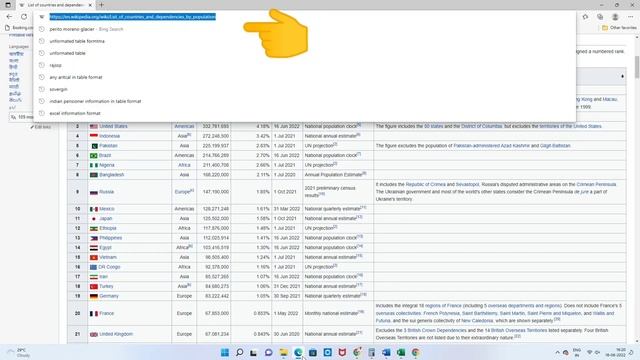Screen dimensions: 640x360
Task: Go back using browser back arrow
Action: click(x=9, y=17)
